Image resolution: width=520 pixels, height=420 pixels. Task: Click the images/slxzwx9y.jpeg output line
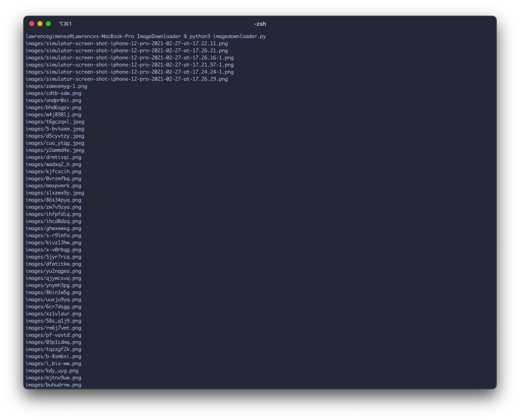[x=55, y=193]
